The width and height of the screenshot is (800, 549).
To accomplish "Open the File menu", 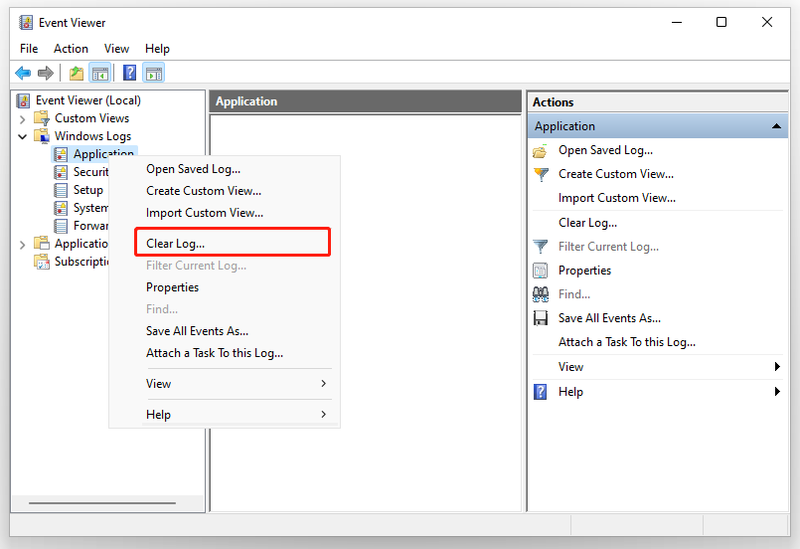I will click(29, 48).
